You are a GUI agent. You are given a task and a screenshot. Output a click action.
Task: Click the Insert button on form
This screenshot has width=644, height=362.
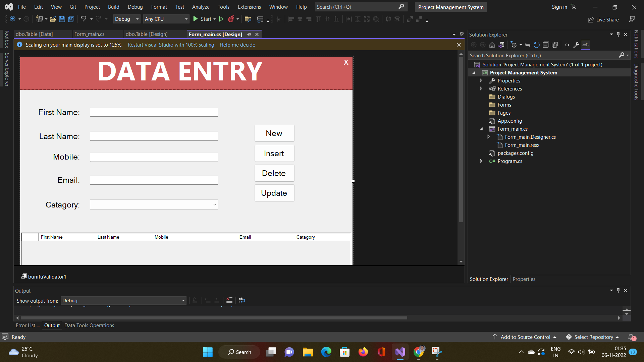coord(274,154)
